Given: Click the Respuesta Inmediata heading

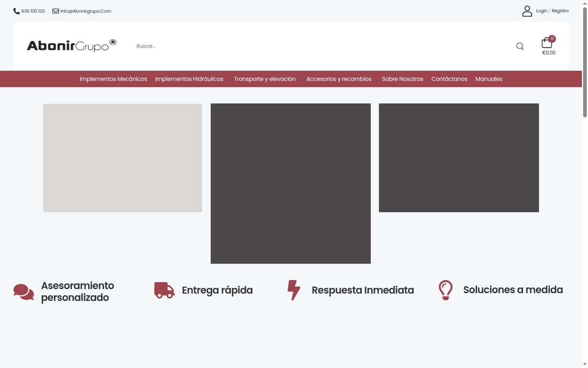Looking at the screenshot, I should click(363, 290).
